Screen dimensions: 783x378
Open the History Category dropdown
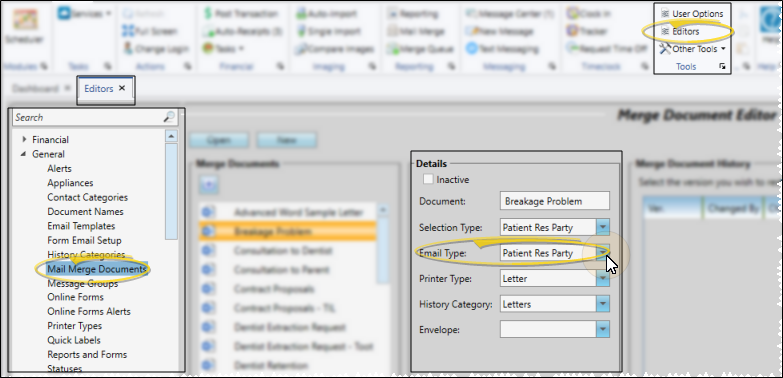coord(603,304)
